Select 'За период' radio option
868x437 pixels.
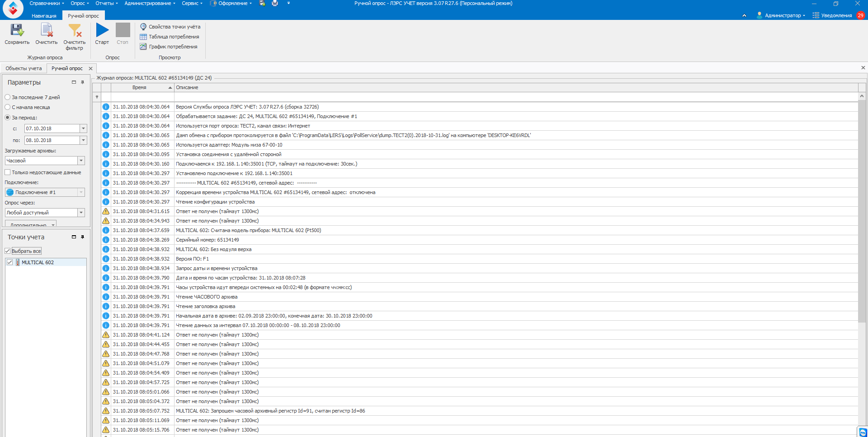point(21,118)
